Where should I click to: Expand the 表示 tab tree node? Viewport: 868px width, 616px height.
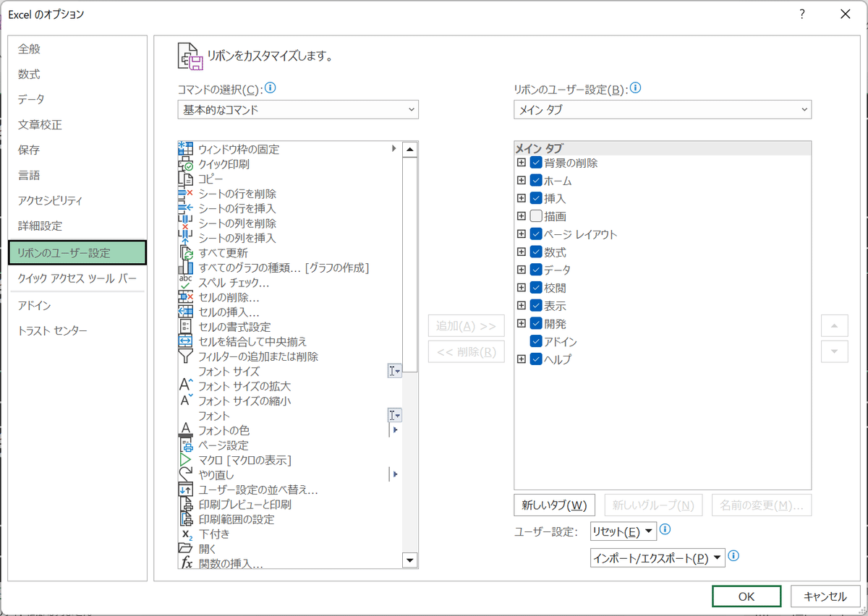(x=521, y=305)
